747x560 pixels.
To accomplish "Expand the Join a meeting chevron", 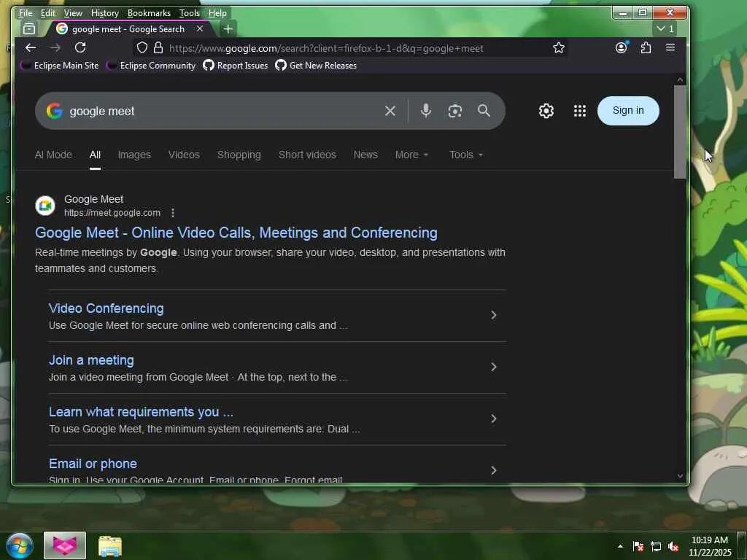I will click(x=494, y=367).
